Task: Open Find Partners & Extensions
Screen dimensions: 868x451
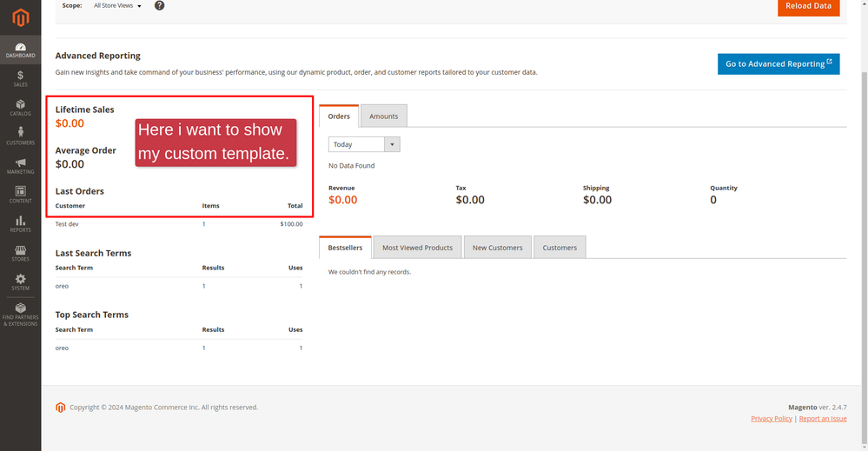Action: point(20,315)
